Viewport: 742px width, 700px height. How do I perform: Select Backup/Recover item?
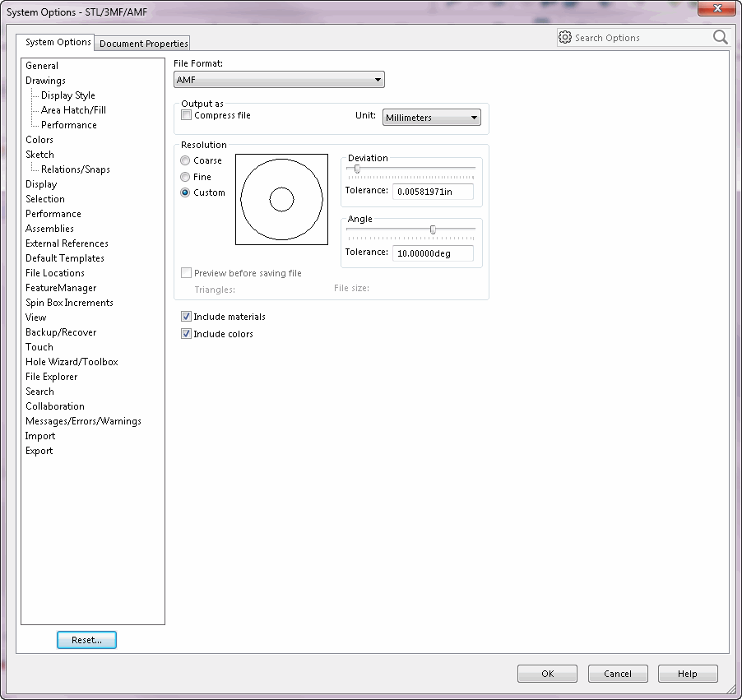click(61, 332)
